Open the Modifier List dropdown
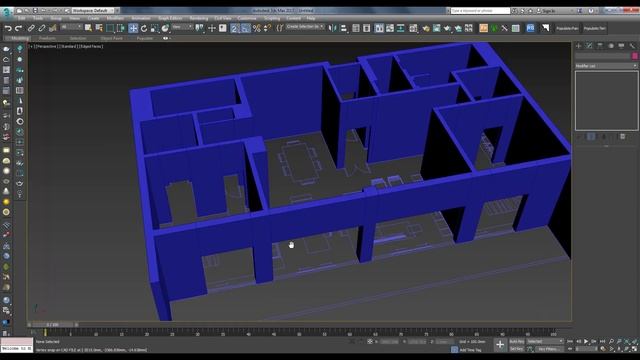Viewport: 640px width, 360px height. [606, 66]
